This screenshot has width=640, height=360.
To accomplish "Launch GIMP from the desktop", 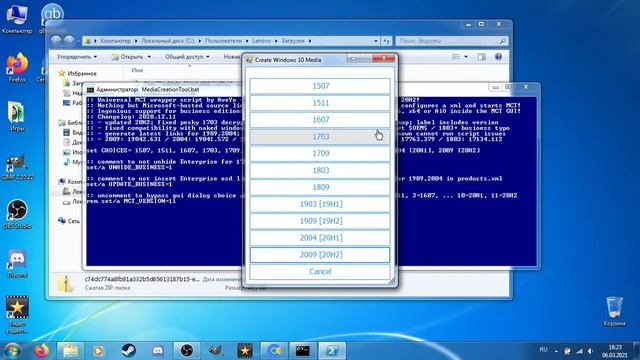I will [x=17, y=167].
